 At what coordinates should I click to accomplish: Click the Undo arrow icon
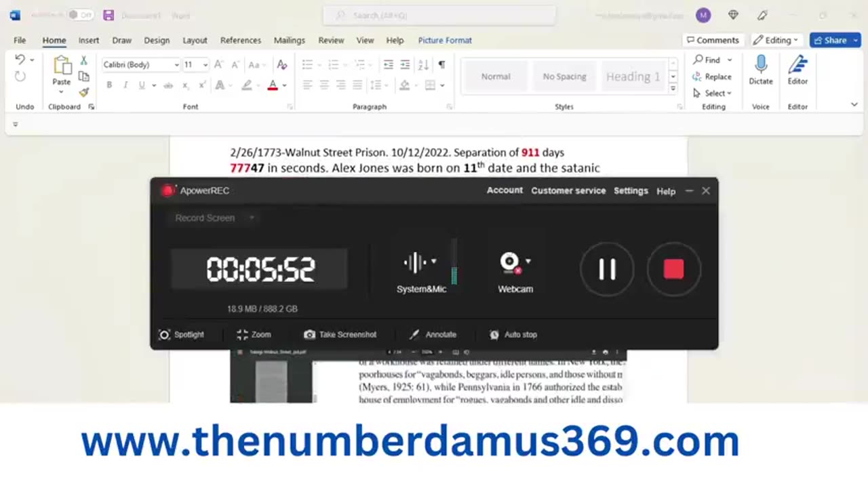[20, 60]
